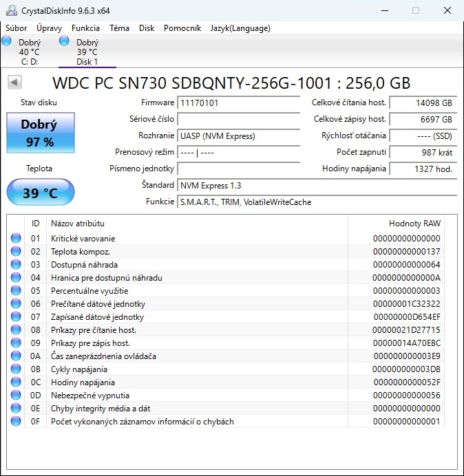Click the empty Písmeno jednotky field

tap(238, 169)
